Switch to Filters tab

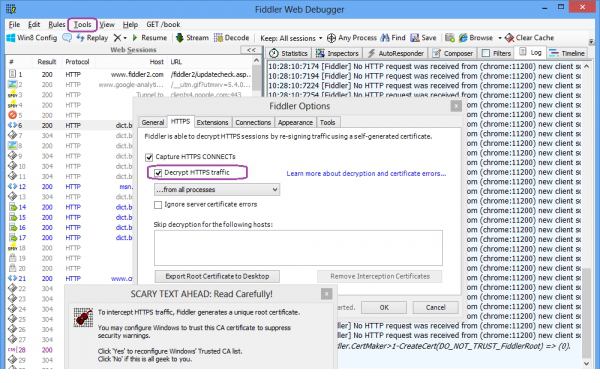click(x=496, y=53)
